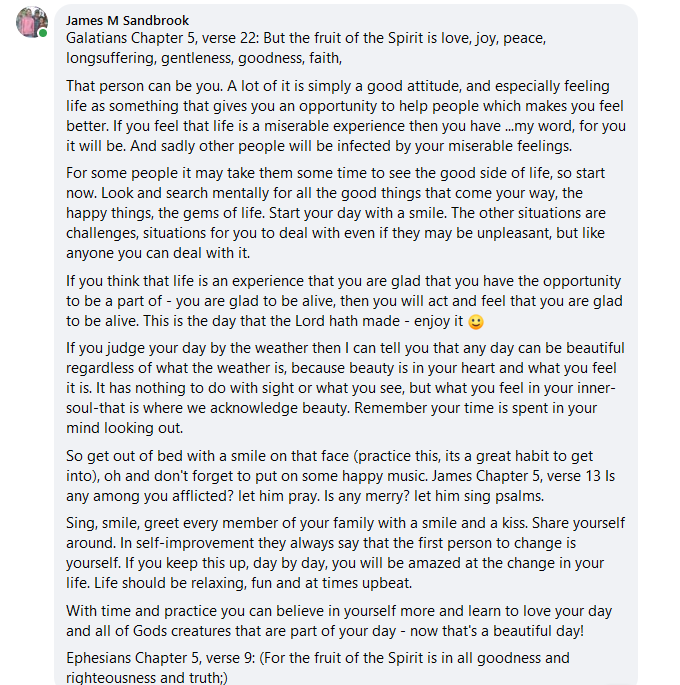680x685 pixels.
Task: Click James M Sandbrook's profile avatar
Action: point(31,23)
